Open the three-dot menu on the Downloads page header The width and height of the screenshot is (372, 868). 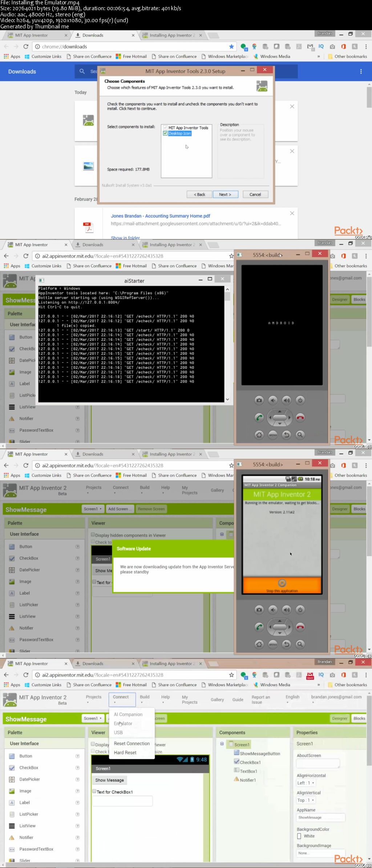(x=361, y=72)
